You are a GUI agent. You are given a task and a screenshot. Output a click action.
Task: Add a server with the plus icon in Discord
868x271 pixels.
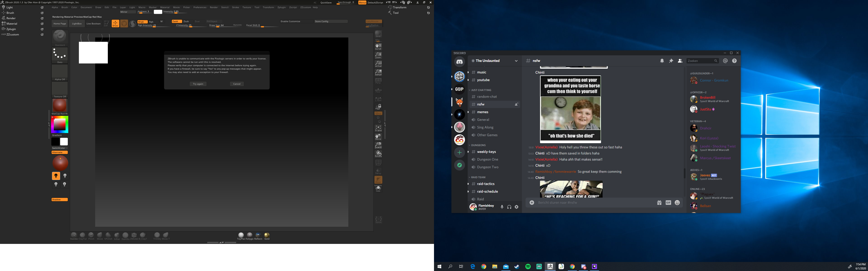[x=459, y=152]
